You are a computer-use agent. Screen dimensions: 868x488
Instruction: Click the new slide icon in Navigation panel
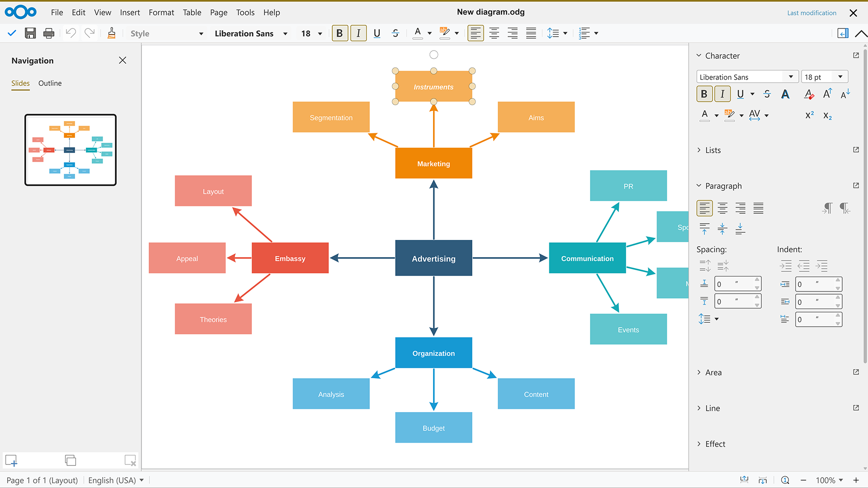[11, 460]
